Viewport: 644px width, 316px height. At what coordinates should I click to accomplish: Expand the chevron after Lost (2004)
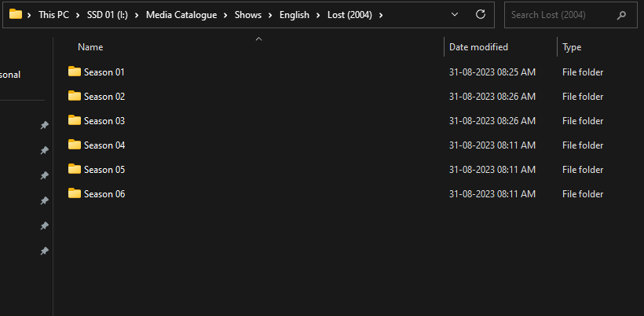(381, 15)
